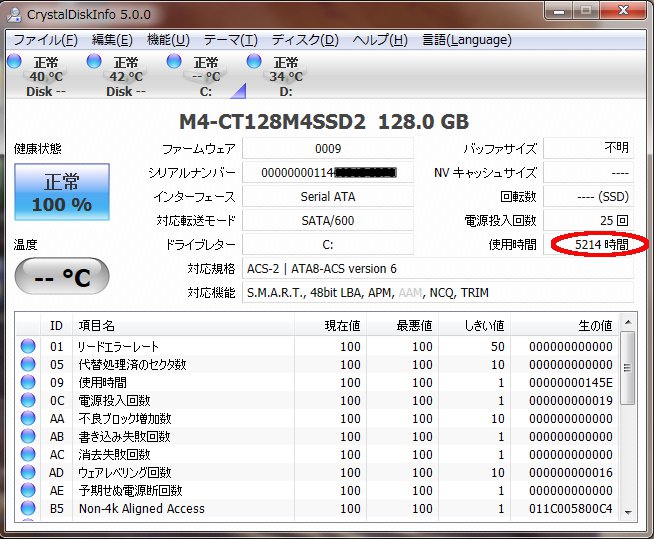Click raw value 011C005800C4
This screenshot has width=654, height=540.
click(x=571, y=508)
